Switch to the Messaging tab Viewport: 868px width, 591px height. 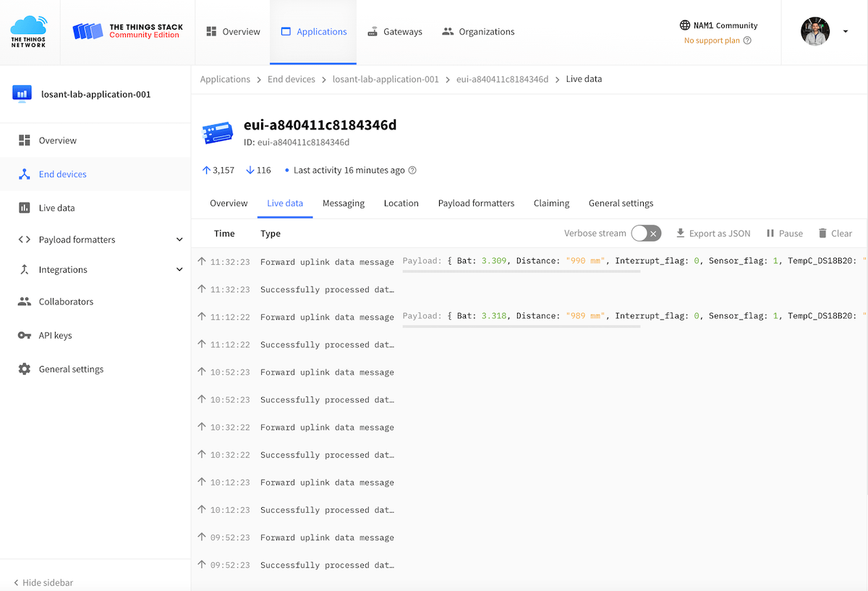(344, 203)
